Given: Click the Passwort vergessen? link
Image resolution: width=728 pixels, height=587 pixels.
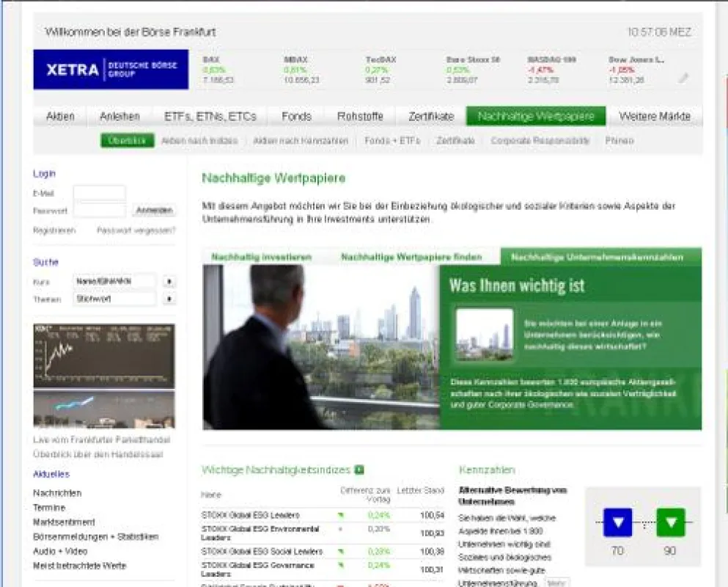Looking at the screenshot, I should click(136, 230).
